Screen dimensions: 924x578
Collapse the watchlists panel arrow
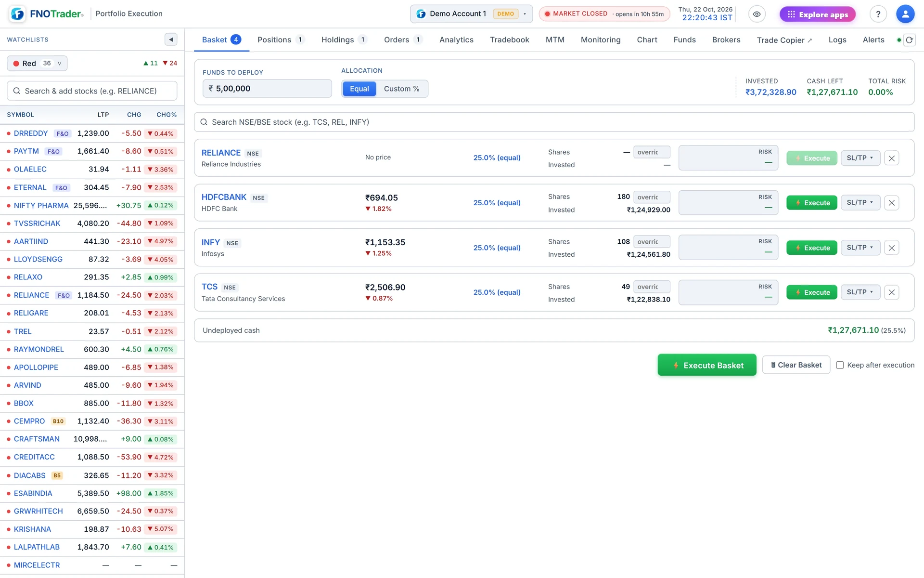[x=171, y=39]
